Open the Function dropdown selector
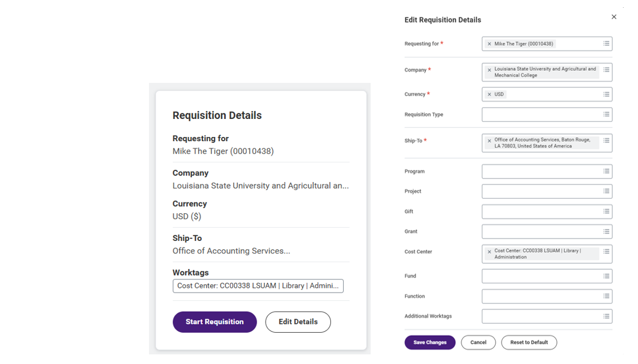Viewport: 638px width, 364px height. (x=606, y=296)
